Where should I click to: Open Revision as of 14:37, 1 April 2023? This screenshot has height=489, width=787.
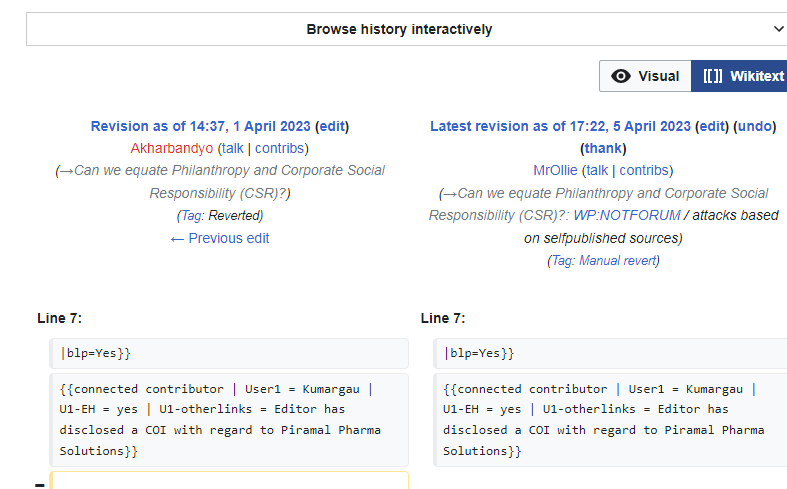[x=201, y=126]
